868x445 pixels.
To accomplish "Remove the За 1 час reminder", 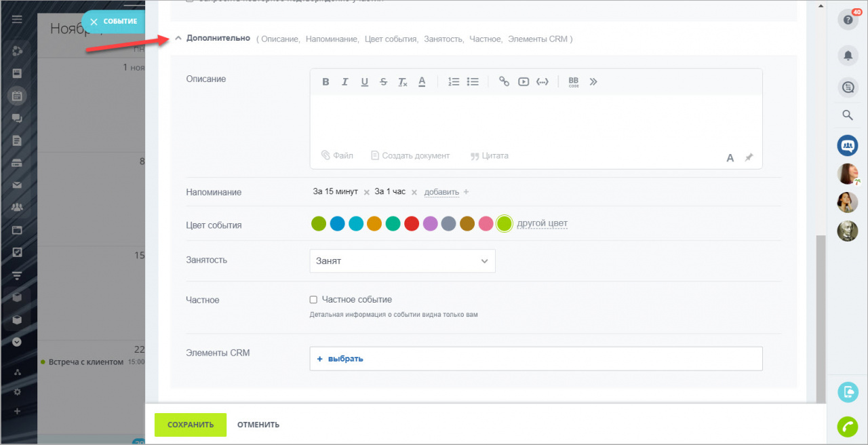I will point(414,193).
